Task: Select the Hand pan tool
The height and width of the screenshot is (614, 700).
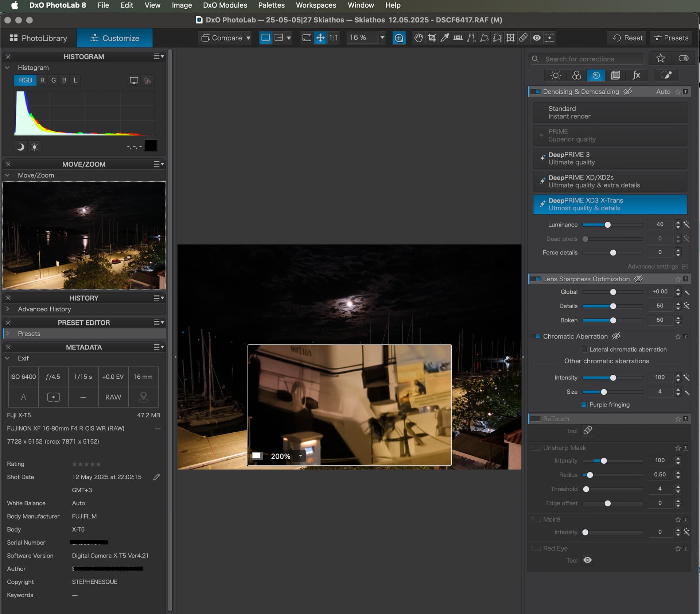Action: click(419, 38)
